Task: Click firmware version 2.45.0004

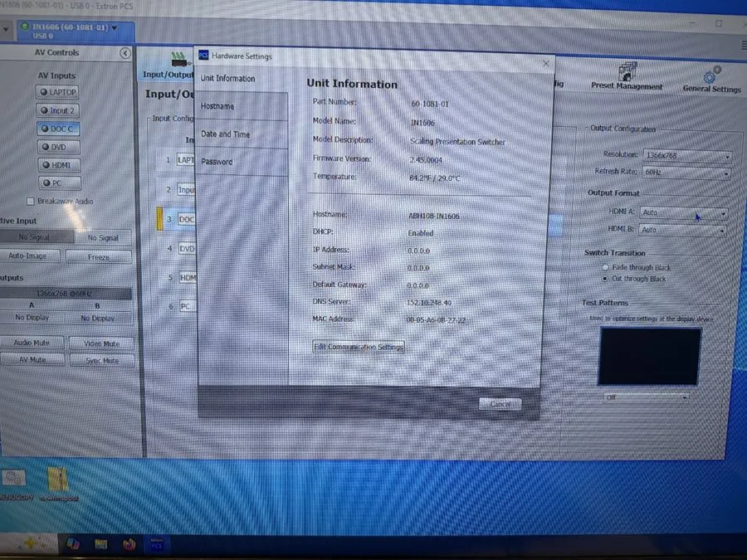Action: pos(426,160)
